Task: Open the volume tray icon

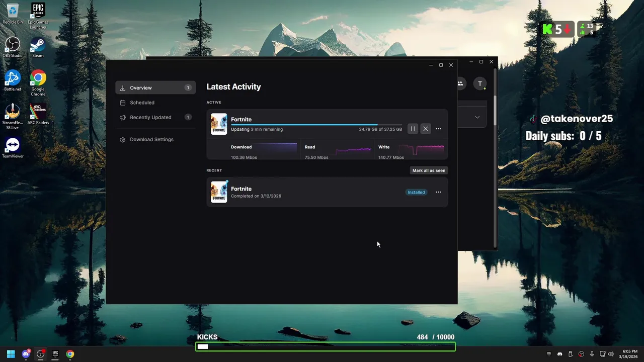Action: pyautogui.click(x=611, y=354)
